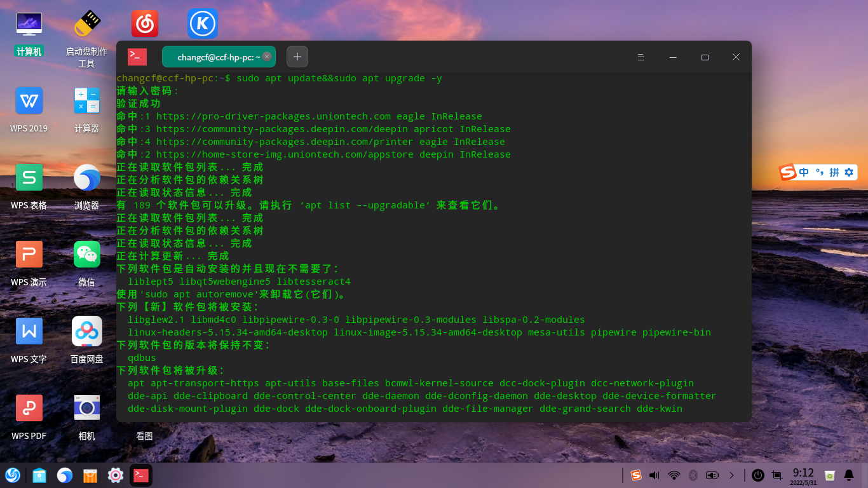Expand hidden tray icons with the chevron
The width and height of the screenshot is (868, 488).
[731, 475]
